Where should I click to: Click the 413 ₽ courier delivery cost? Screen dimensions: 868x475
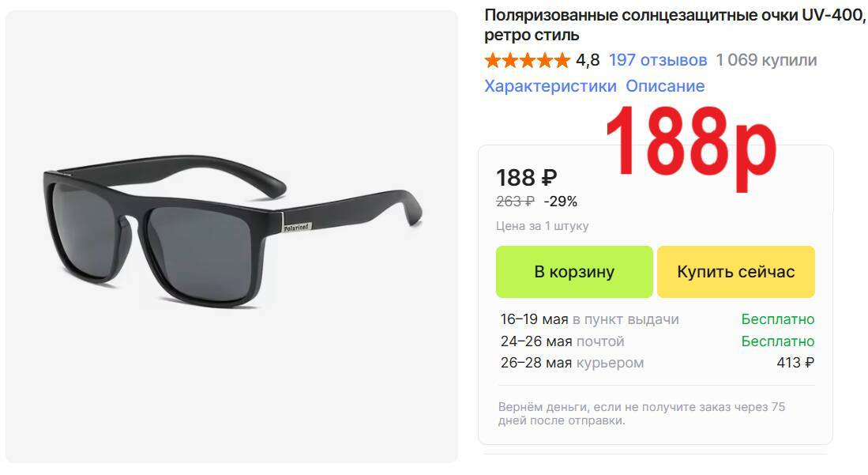(x=795, y=363)
